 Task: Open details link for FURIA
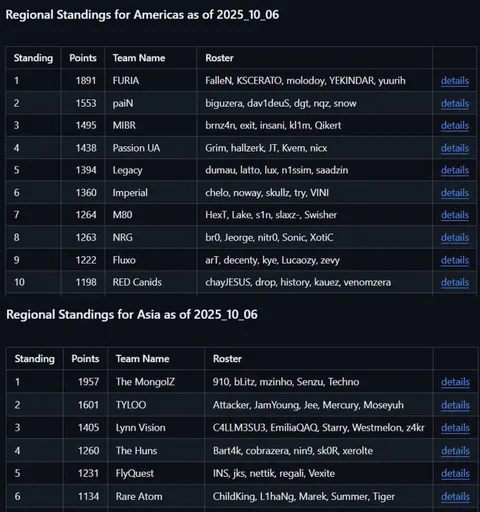(455, 81)
